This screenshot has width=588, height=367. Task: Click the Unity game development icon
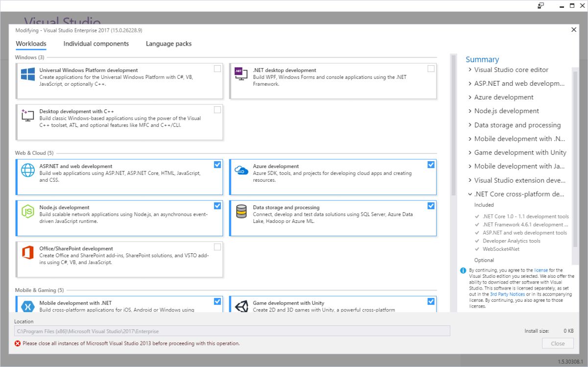coord(241,307)
